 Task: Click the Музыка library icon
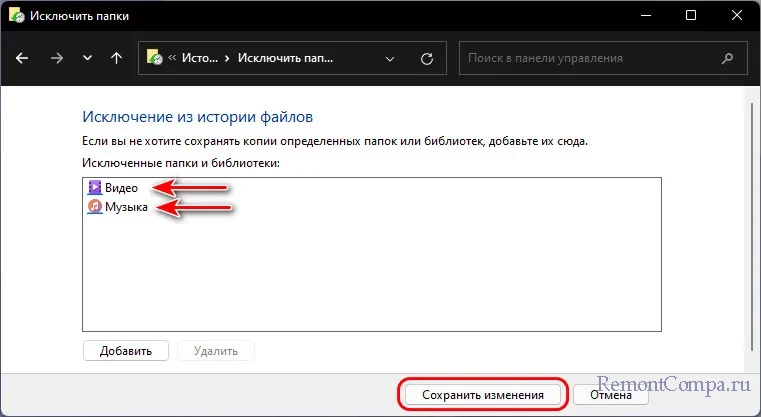[94, 207]
